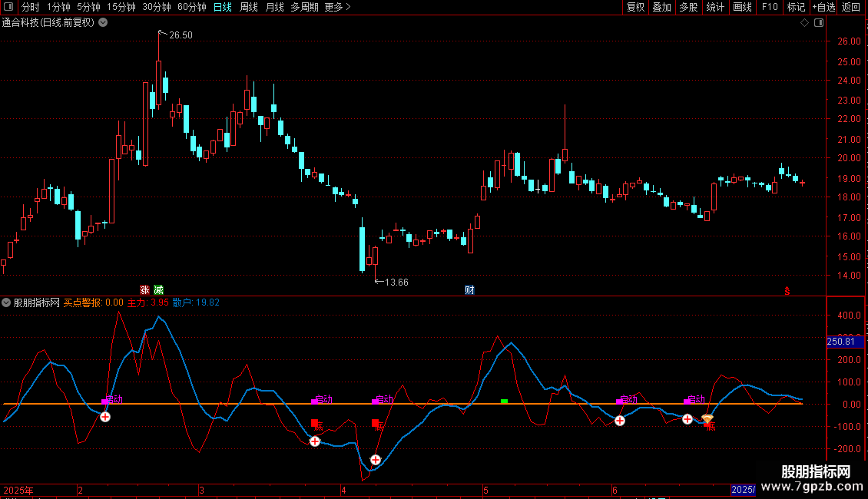This screenshot has width=868, height=499.
Task: Click the diamond icon near price axis
Action: (x=804, y=23)
